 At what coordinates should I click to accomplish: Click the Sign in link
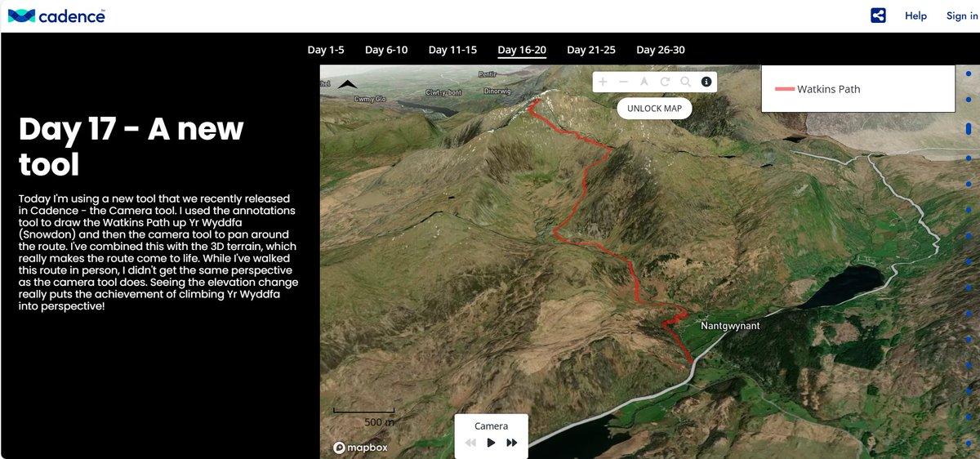pos(961,16)
